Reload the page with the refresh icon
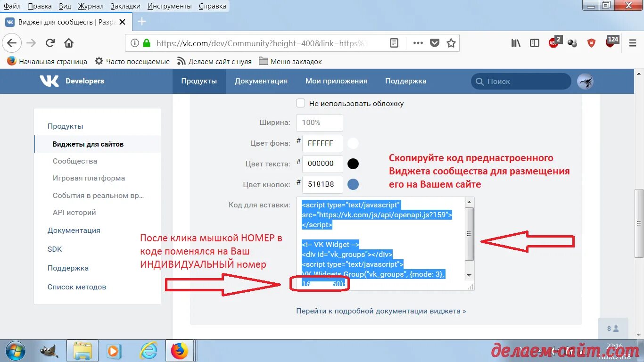Image resolution: width=644 pixels, height=362 pixels. (x=50, y=43)
